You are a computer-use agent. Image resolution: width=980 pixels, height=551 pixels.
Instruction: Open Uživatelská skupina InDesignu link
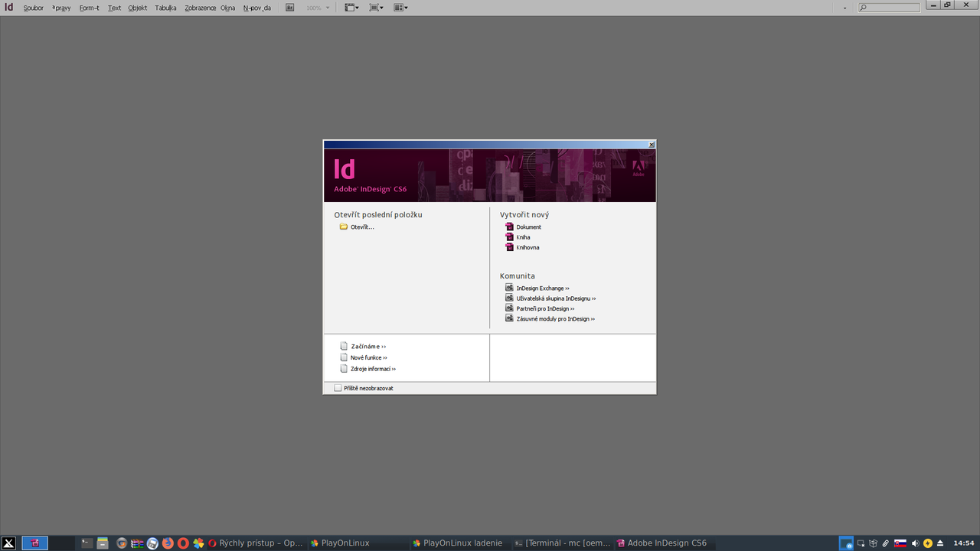556,298
